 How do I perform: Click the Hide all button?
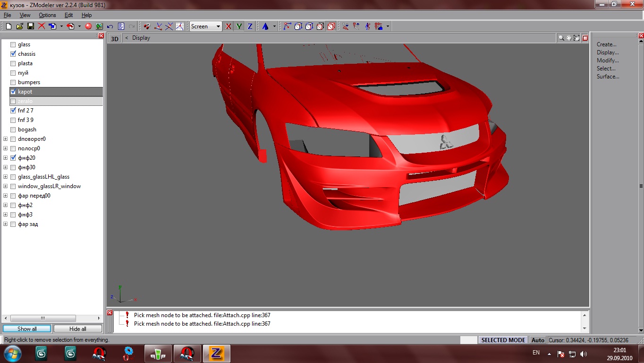point(77,328)
